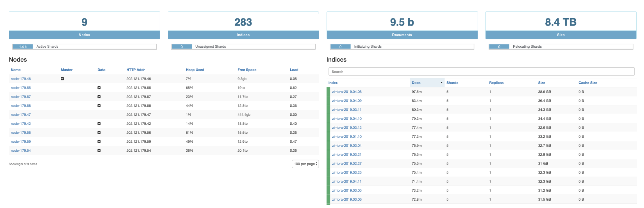Toggle the Data checkbox for node-179.42
644x208 pixels.
(x=99, y=124)
